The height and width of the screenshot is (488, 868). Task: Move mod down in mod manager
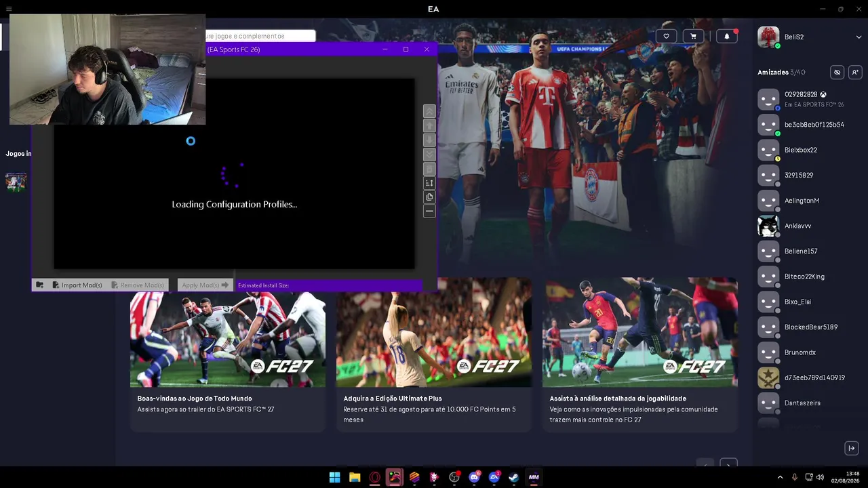click(x=429, y=140)
